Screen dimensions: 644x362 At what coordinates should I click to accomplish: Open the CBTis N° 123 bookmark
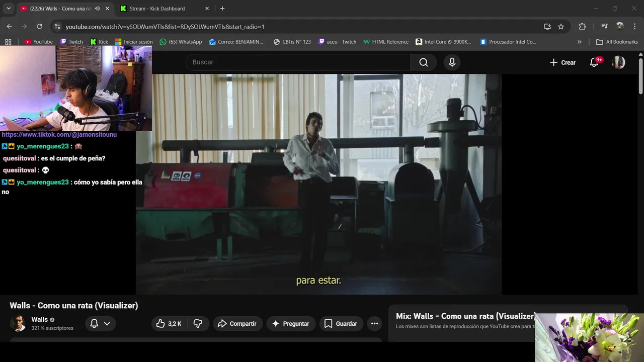pos(292,42)
